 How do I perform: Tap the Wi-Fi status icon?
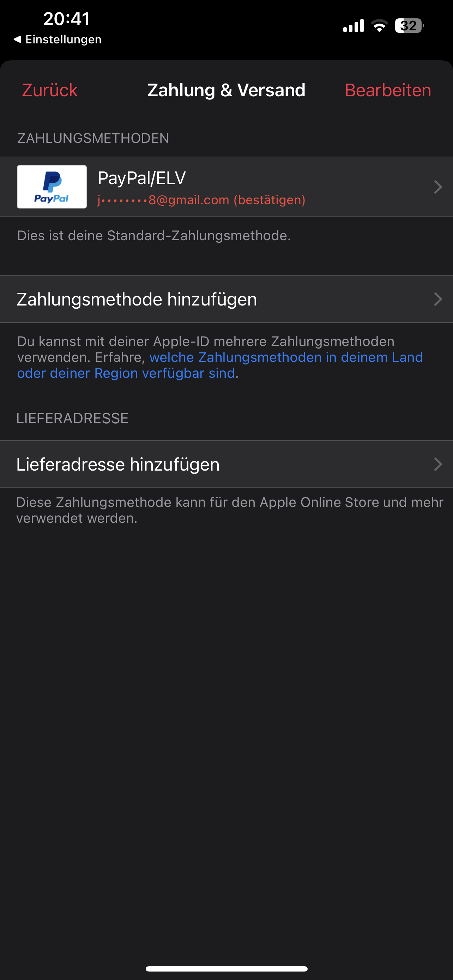coord(379,26)
